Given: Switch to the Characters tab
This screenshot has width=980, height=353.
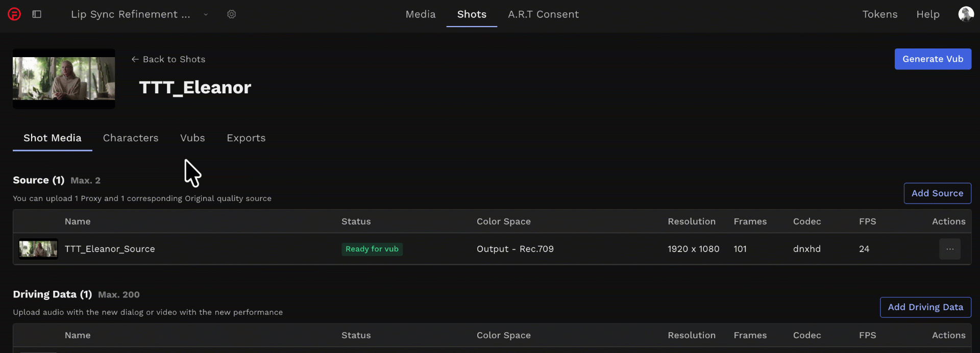Looking at the screenshot, I should 131,138.
